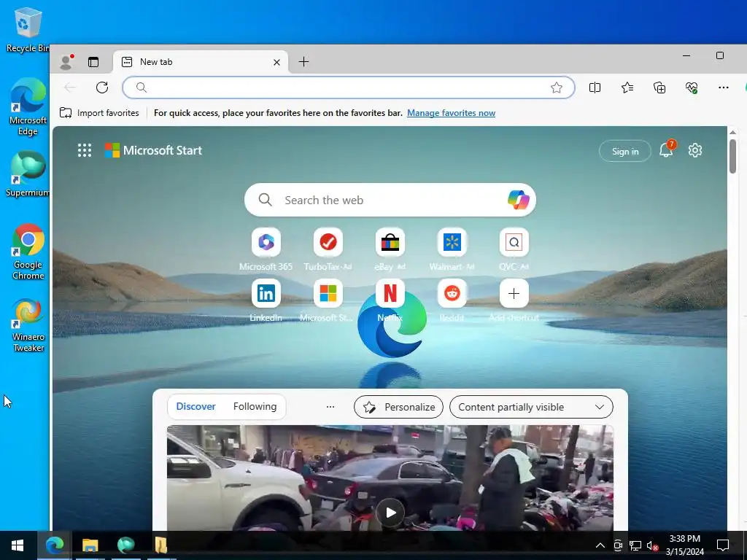The width and height of the screenshot is (747, 560).
Task: Open Windows Start menu
Action: pos(18,545)
